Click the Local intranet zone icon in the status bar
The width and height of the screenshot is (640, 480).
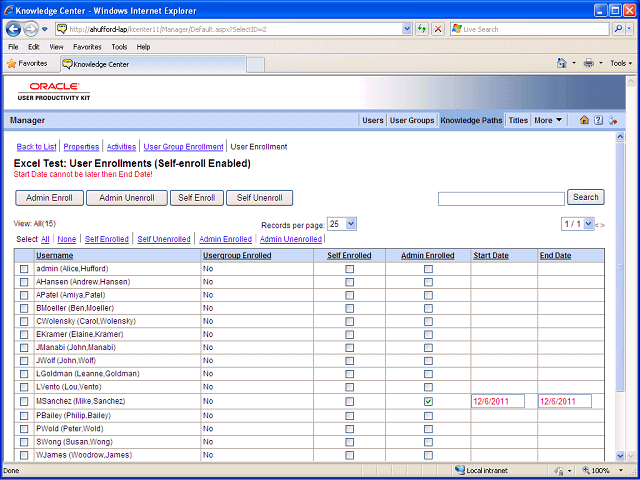[x=460, y=470]
